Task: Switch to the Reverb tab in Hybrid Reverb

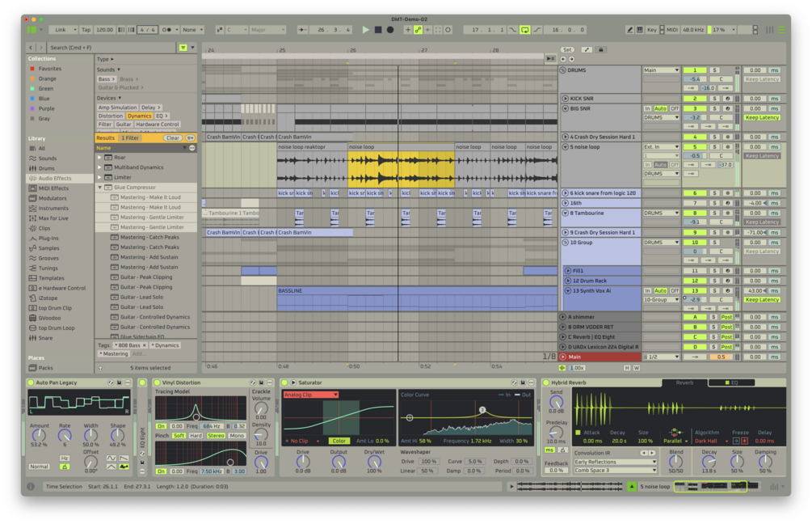Action: point(684,383)
